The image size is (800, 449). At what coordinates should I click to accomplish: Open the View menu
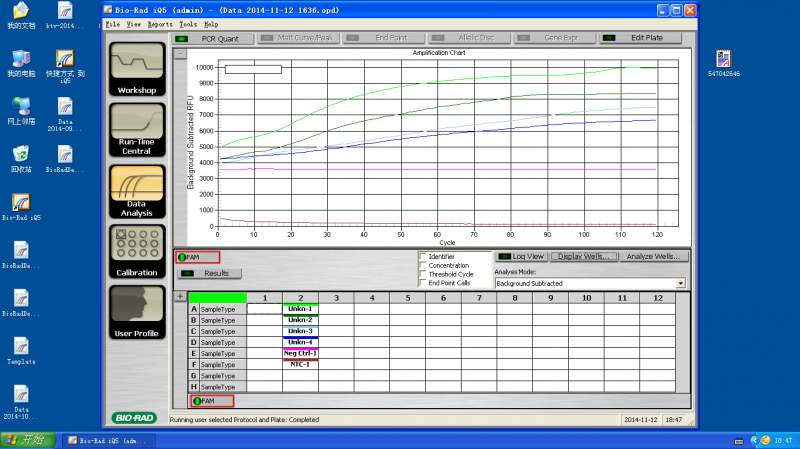click(134, 24)
